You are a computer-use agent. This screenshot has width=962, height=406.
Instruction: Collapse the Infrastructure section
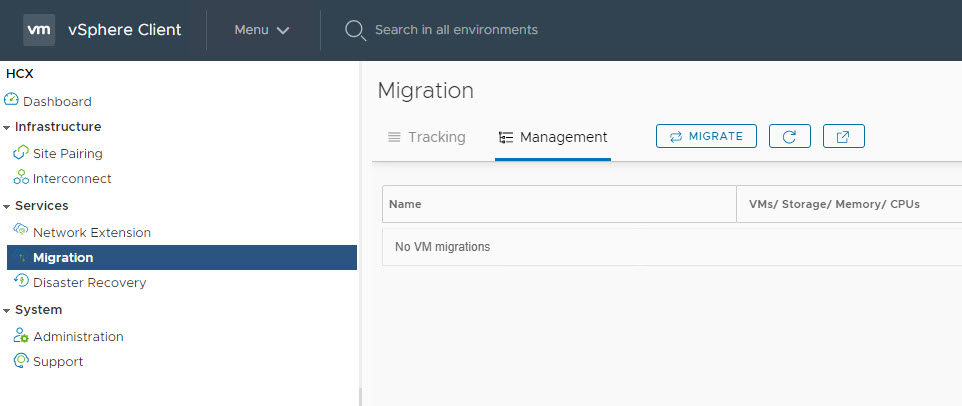(7, 128)
